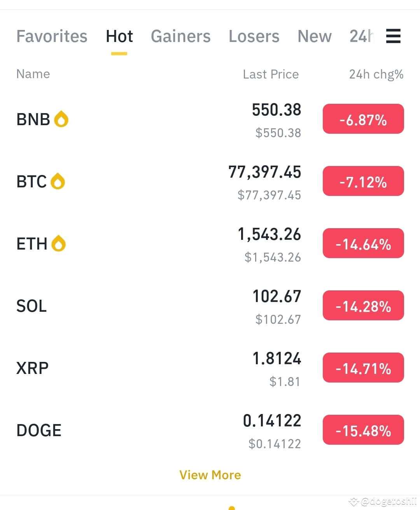Toggle BTC -7.12% change badge
This screenshot has width=420, height=510.
(363, 181)
